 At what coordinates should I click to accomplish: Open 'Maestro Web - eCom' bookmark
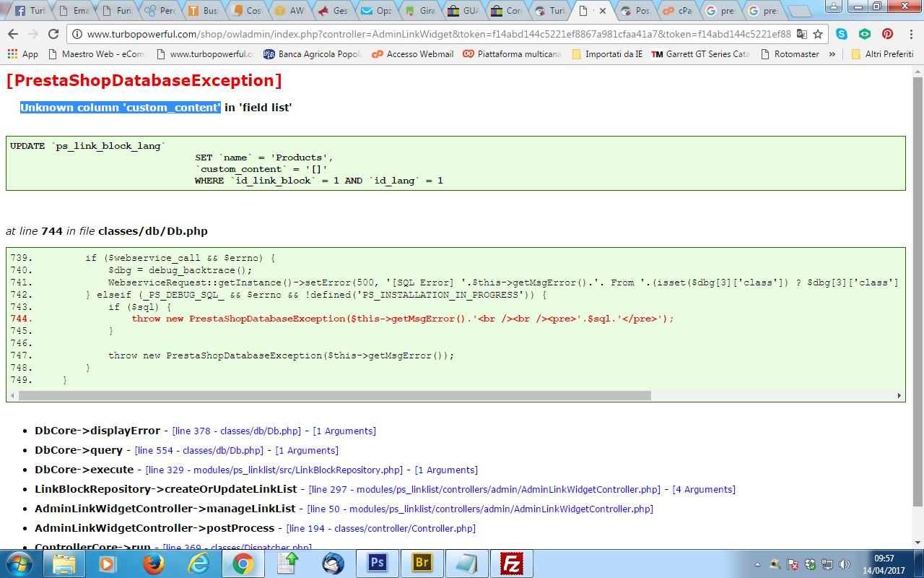point(97,54)
